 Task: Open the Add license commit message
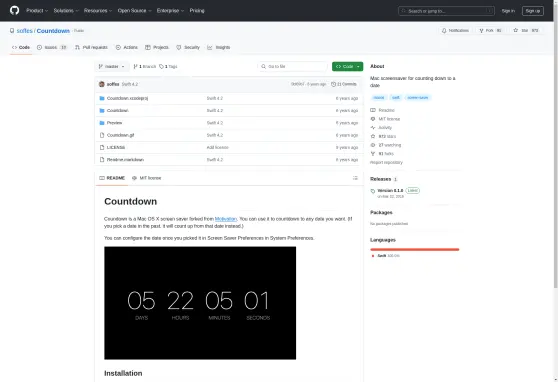click(217, 147)
